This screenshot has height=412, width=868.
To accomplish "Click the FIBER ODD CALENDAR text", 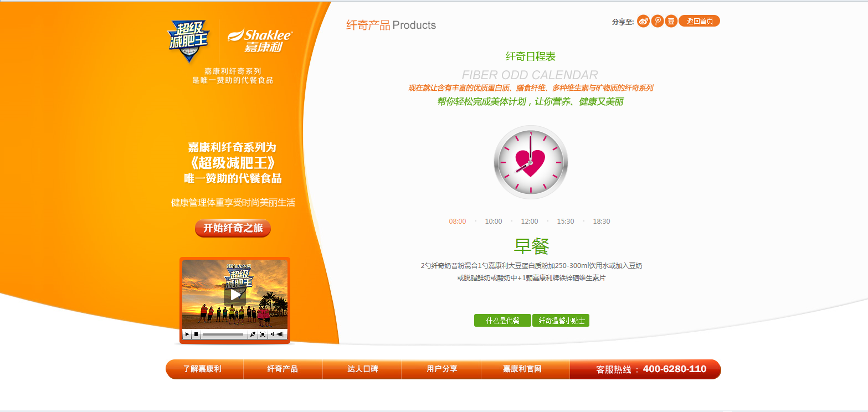I will [x=530, y=75].
